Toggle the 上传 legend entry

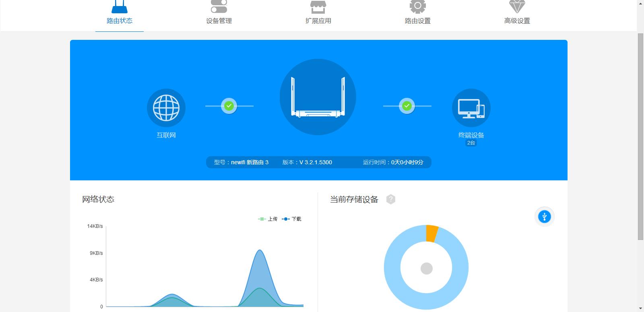click(268, 219)
